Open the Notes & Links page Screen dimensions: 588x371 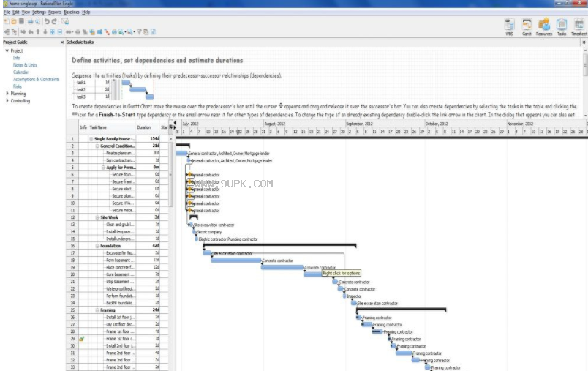25,65
